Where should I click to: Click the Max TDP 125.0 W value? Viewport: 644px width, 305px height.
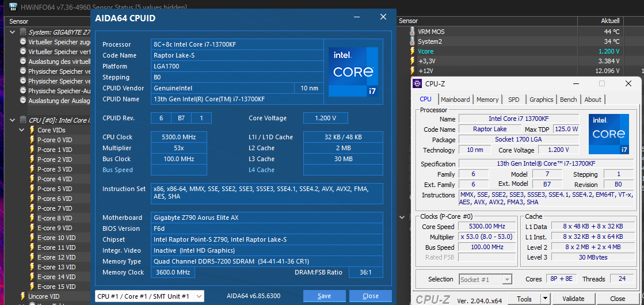point(566,129)
